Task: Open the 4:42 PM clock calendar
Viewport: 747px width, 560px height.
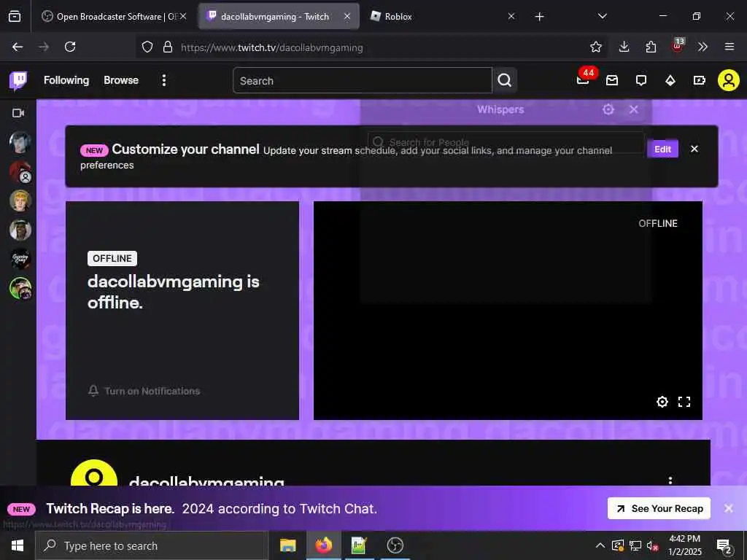Action: [x=684, y=545]
